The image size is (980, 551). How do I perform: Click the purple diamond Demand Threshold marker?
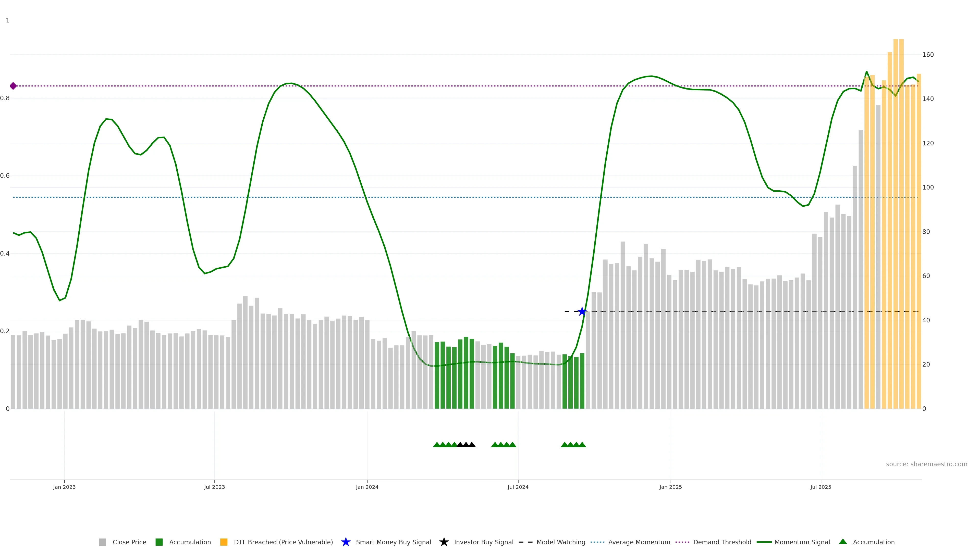click(x=13, y=86)
